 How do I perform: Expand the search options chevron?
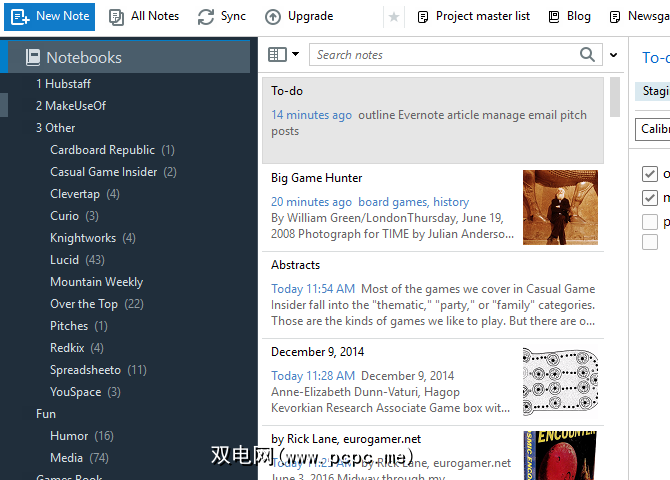click(614, 55)
